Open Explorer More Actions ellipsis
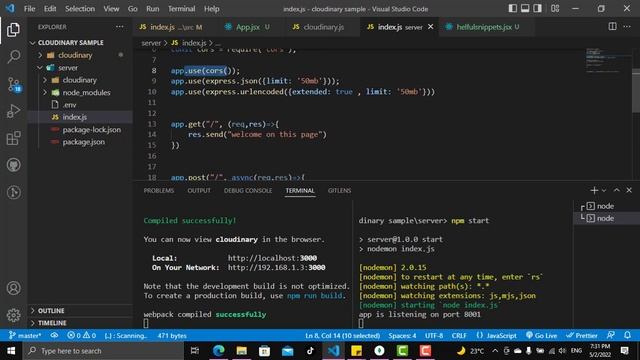Image resolution: width=640 pixels, height=360 pixels. [x=119, y=27]
